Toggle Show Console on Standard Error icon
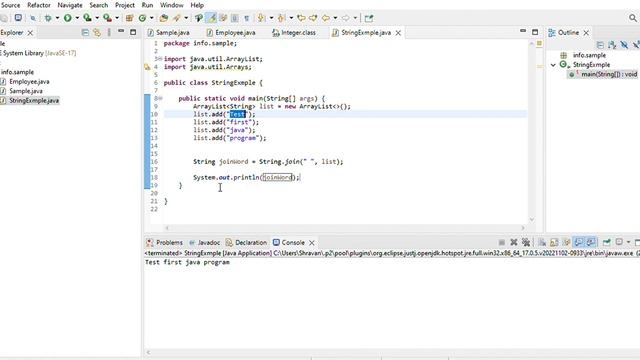640x360 pixels. (591, 242)
